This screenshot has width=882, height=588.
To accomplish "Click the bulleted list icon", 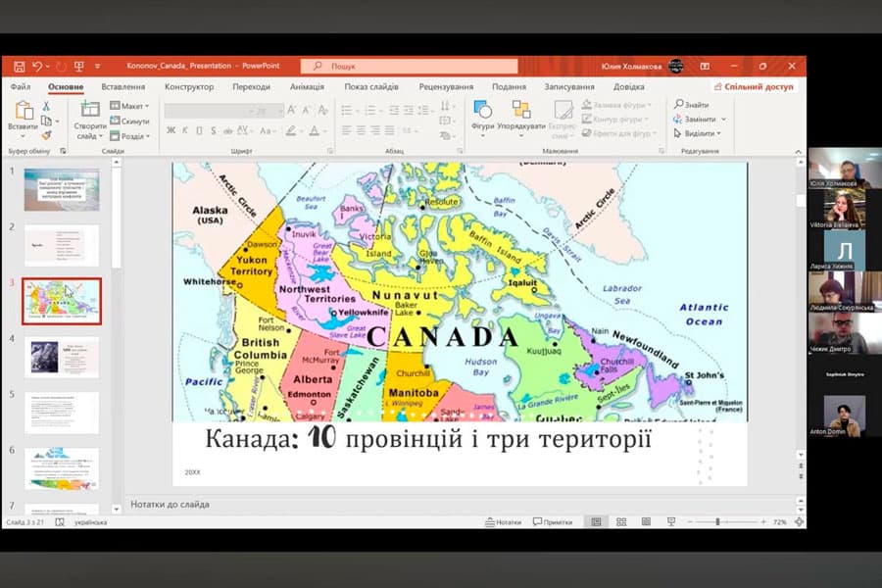I will [347, 111].
